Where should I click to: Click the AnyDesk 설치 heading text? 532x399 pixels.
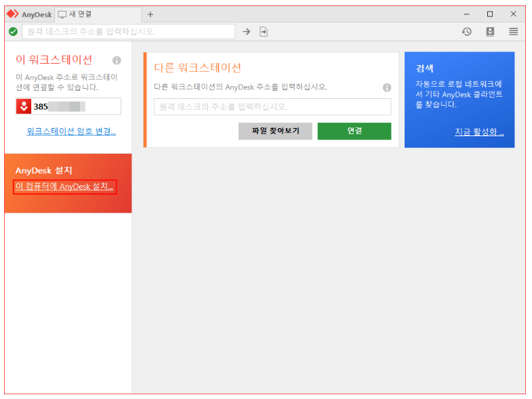(44, 170)
